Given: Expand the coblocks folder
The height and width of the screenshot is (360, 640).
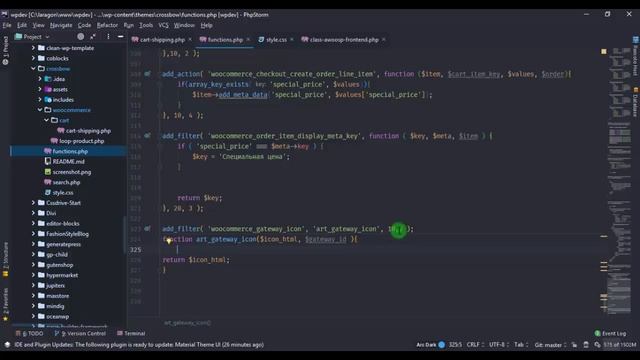Looking at the screenshot, I should [x=33, y=58].
